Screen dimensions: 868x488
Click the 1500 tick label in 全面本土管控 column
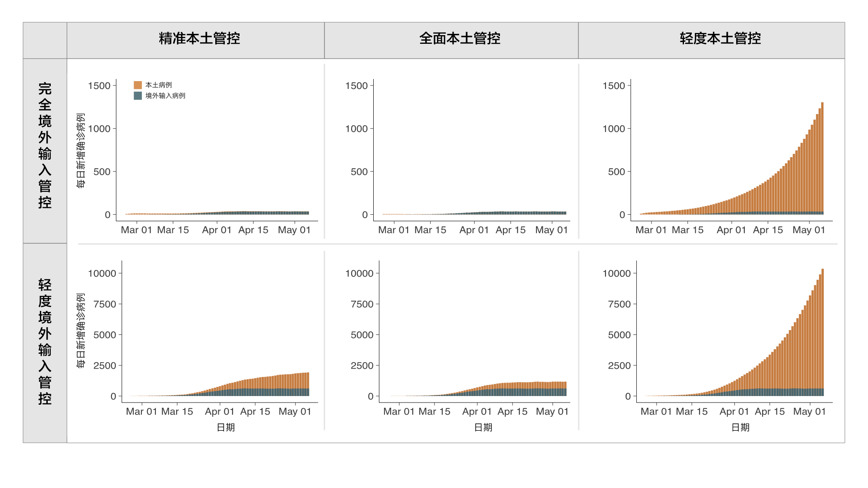(356, 86)
